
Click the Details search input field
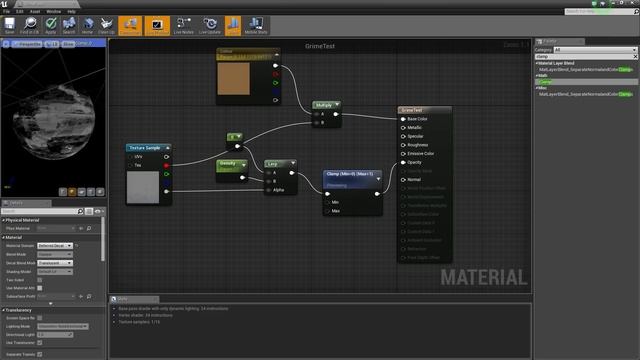(x=39, y=211)
